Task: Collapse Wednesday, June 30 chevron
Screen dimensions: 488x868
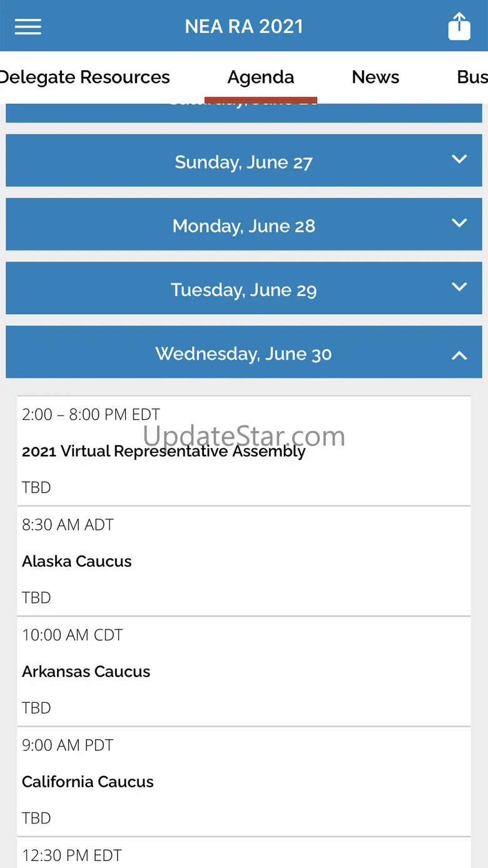Action: coord(459,355)
